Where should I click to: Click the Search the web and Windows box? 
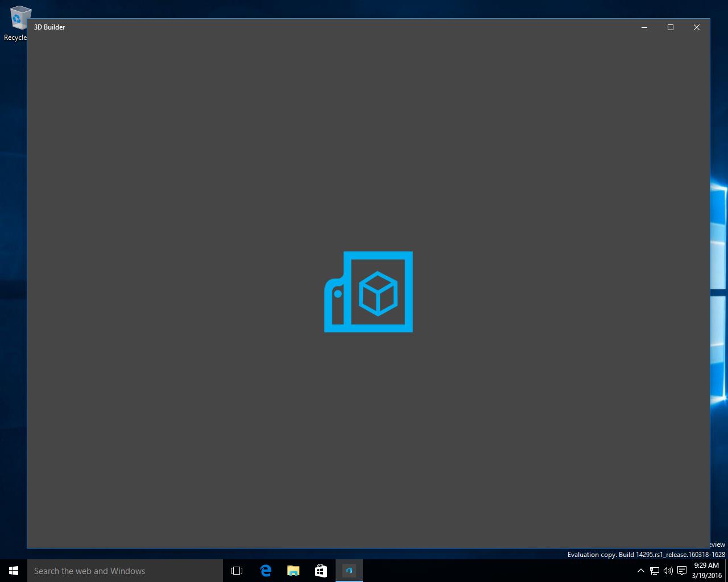coord(125,571)
